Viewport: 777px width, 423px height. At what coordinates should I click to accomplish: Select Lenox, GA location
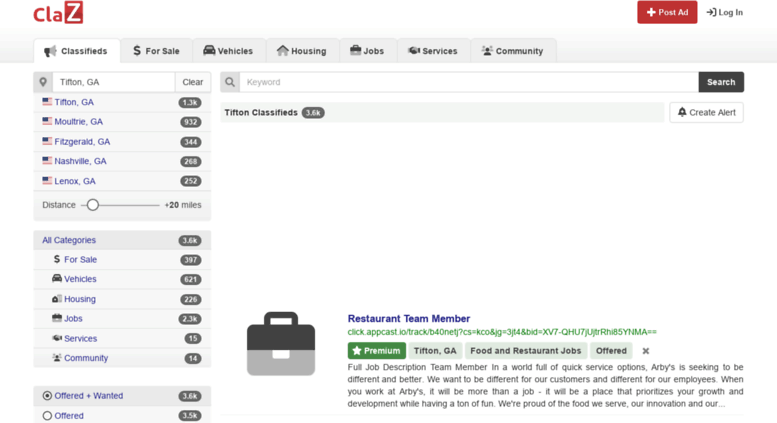(122, 181)
